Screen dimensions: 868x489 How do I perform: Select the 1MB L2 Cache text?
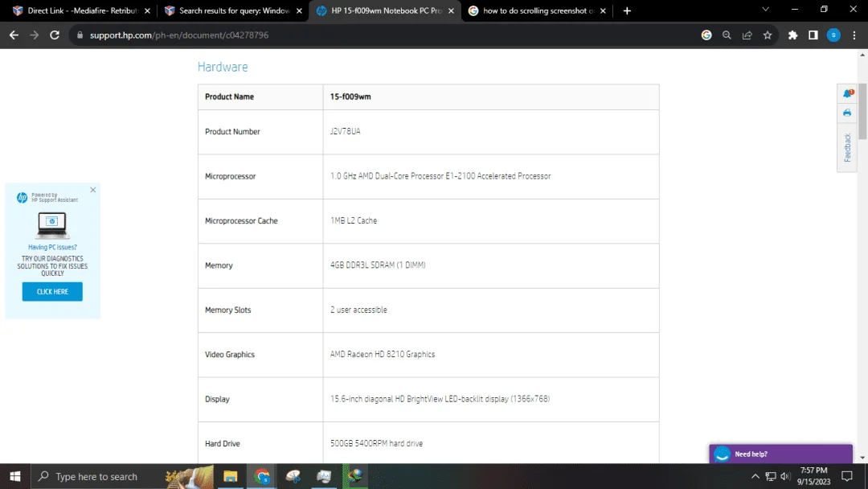tap(354, 220)
